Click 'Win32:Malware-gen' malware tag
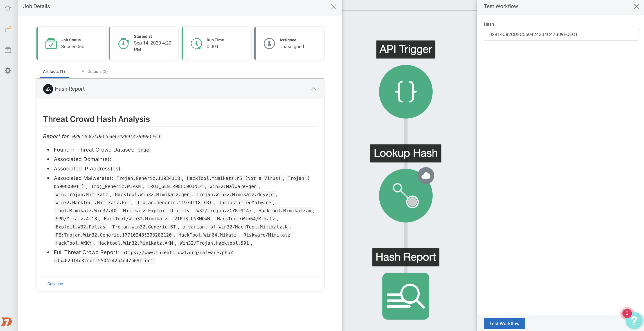Viewport: 644px width, 331px height. click(x=233, y=186)
